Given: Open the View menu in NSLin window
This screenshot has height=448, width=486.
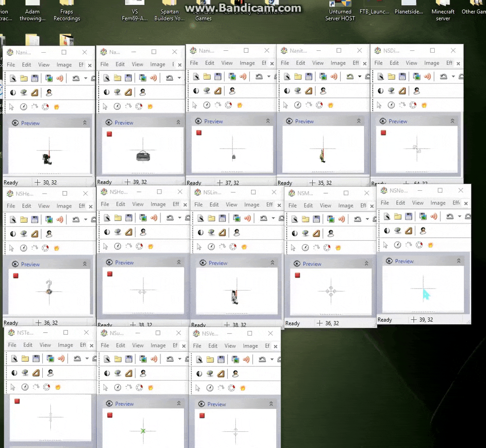Looking at the screenshot, I should (x=231, y=205).
